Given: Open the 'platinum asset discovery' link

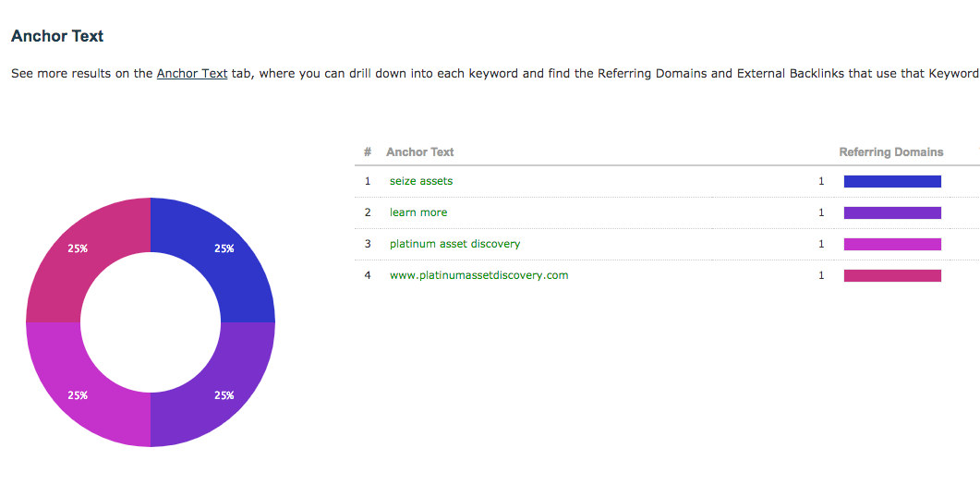Looking at the screenshot, I should tap(455, 243).
